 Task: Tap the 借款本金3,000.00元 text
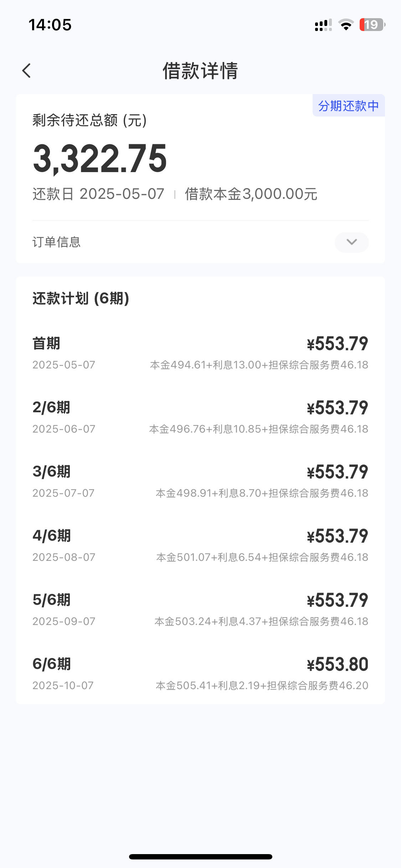pos(251,194)
